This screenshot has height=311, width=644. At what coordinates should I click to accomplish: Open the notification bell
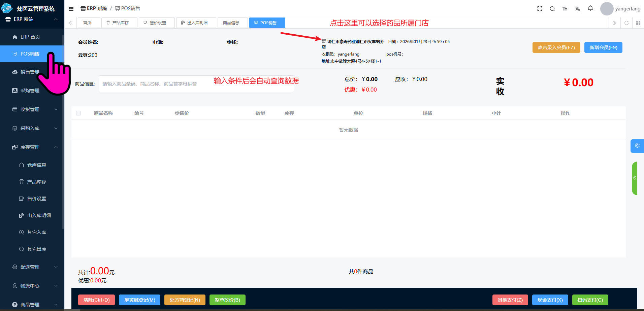pyautogui.click(x=590, y=8)
